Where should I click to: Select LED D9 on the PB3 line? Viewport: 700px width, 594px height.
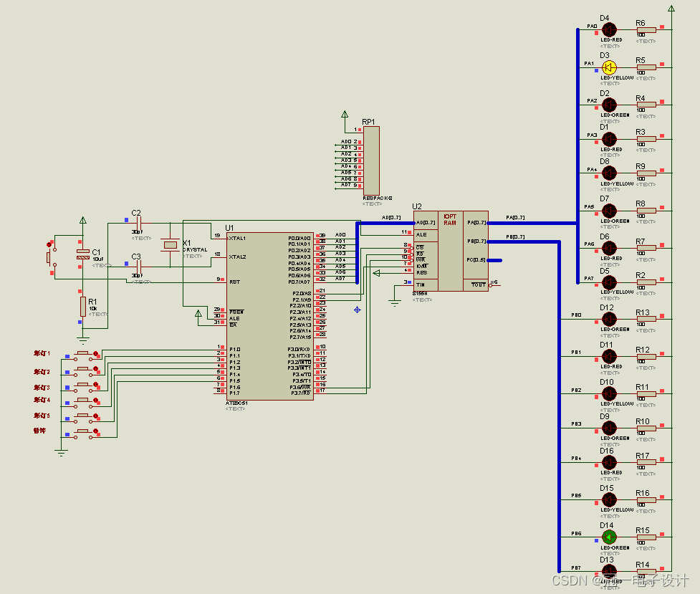pos(609,428)
